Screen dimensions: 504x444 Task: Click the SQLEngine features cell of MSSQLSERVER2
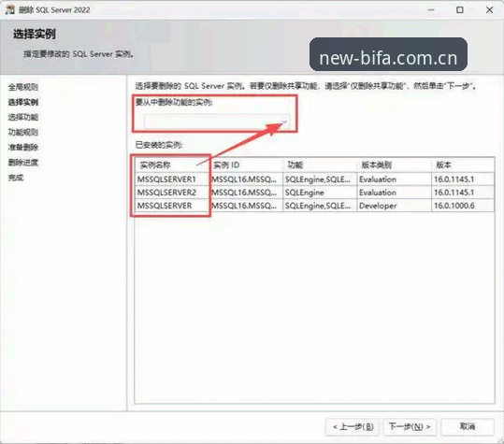click(x=320, y=193)
